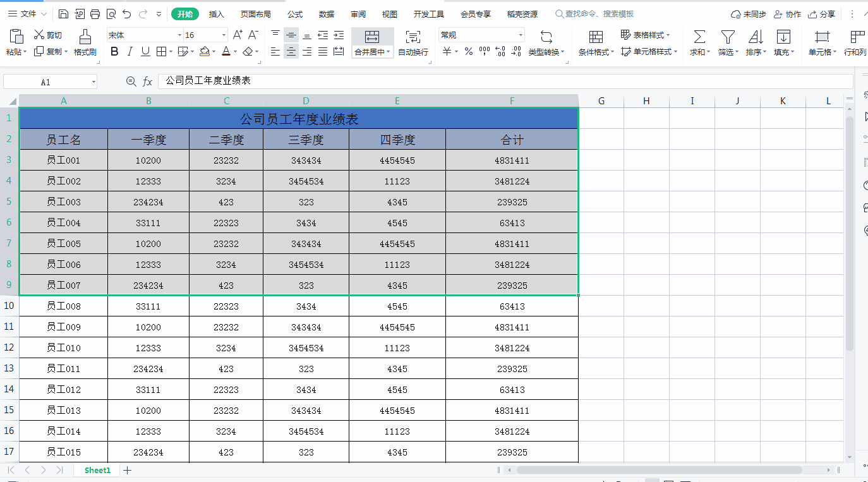This screenshot has height=482, width=868.
Task: Click the Print icon in quick access toolbar
Action: coord(95,14)
